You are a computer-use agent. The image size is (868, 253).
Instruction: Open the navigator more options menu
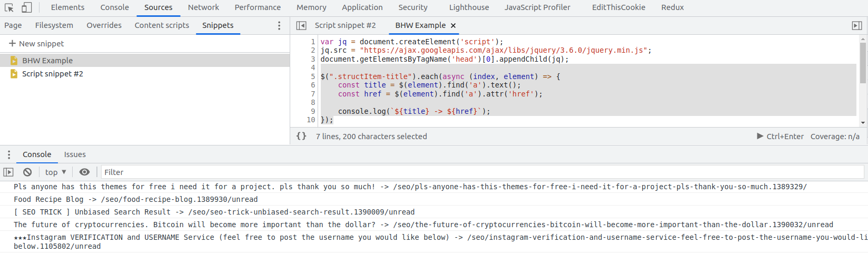279,25
